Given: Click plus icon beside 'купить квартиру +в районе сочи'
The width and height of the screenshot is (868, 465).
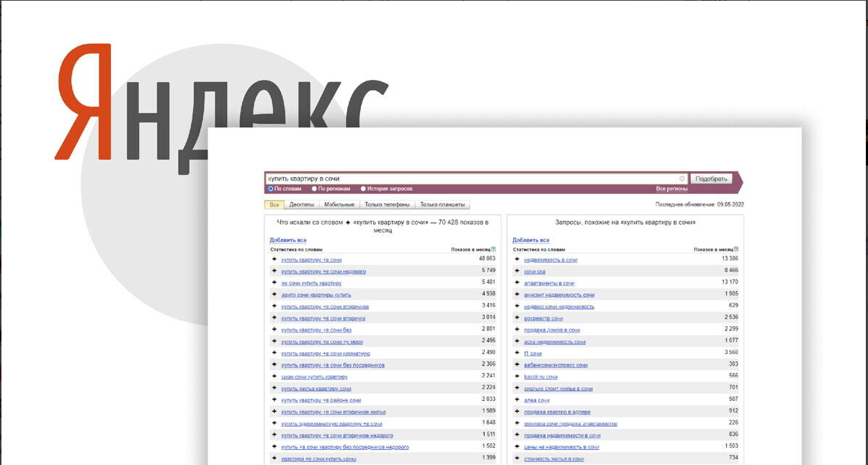Looking at the screenshot, I should tap(274, 399).
